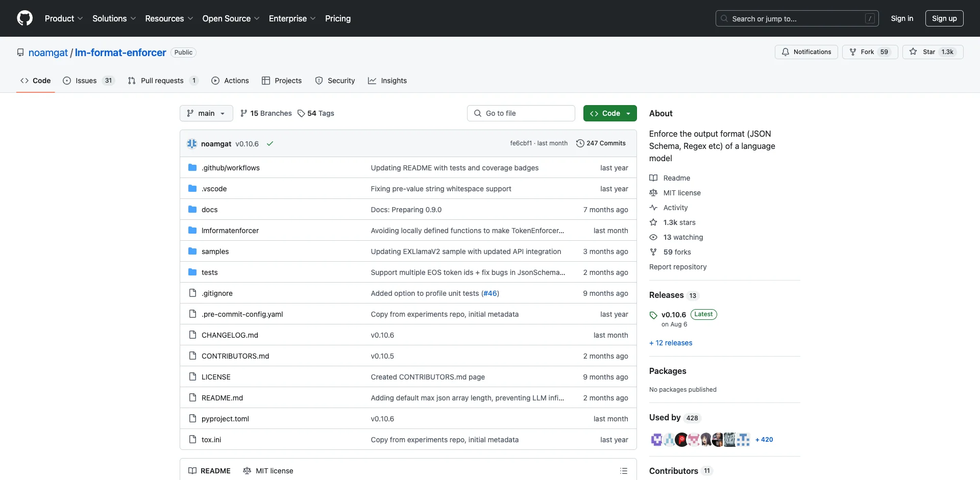Open the CONTRIBUTORS.md file
This screenshot has height=480, width=980.
(x=235, y=356)
